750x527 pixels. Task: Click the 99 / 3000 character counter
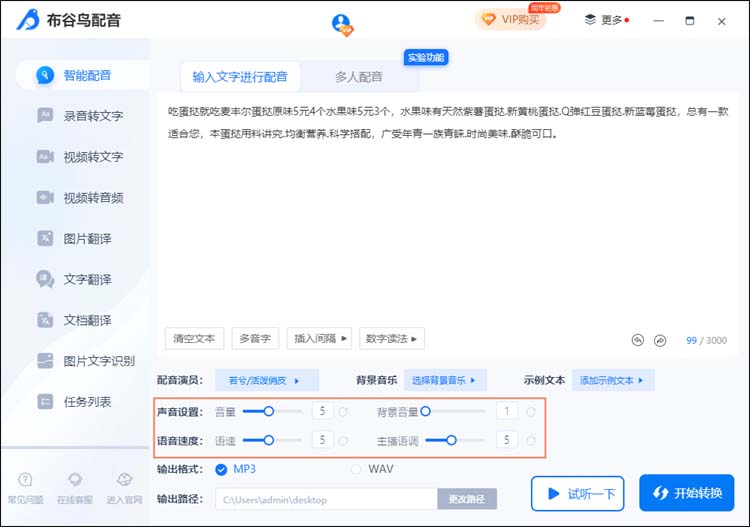[706, 340]
